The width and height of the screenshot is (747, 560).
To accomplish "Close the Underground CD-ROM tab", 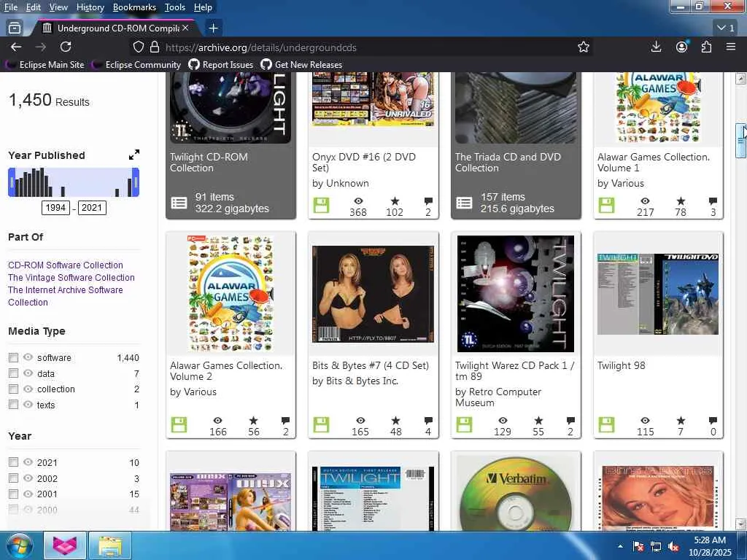I will (185, 28).
